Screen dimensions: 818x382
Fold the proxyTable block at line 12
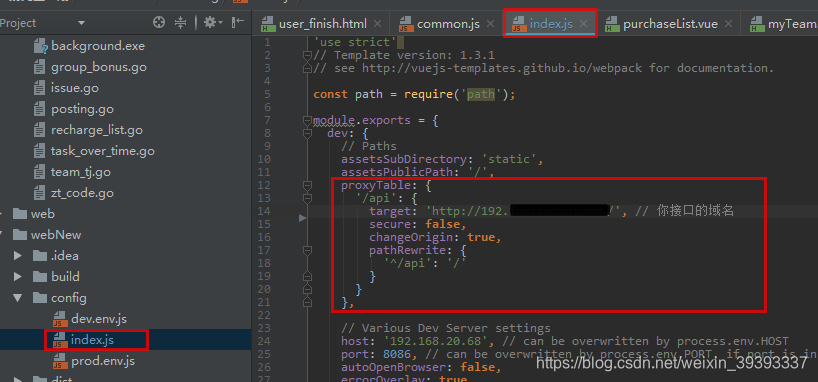[308, 186]
